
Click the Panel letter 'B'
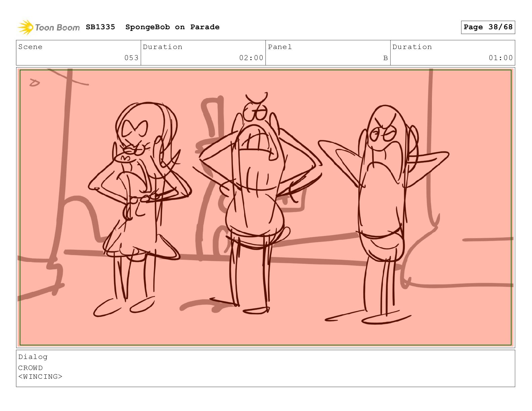point(386,58)
